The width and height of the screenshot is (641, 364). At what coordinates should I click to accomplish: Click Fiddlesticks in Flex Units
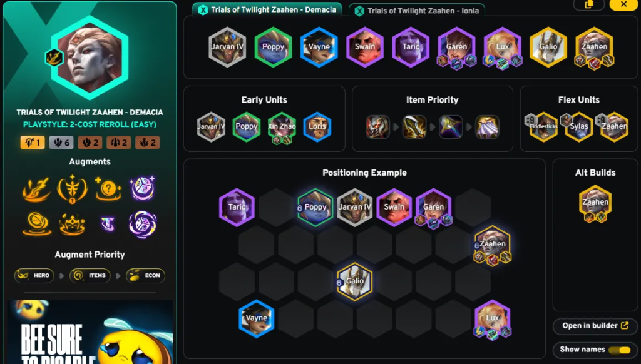tap(543, 126)
